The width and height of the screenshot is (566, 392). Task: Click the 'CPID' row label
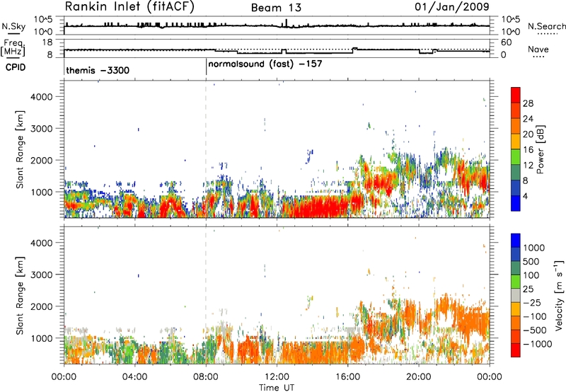click(x=16, y=67)
